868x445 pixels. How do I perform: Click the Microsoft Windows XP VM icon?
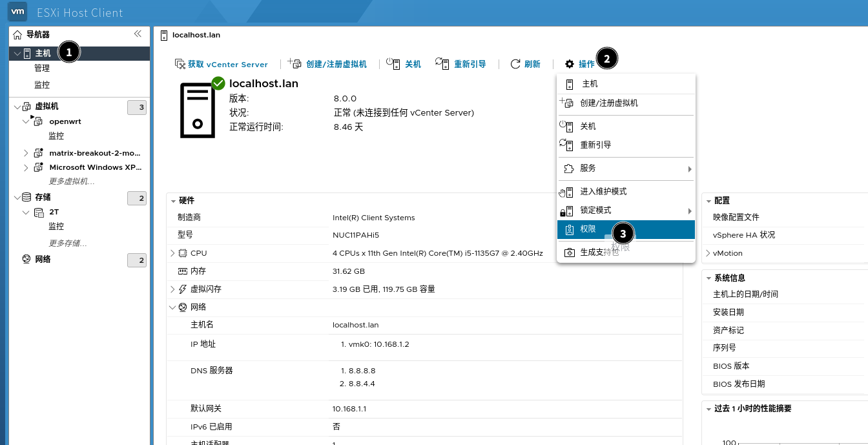click(38, 167)
